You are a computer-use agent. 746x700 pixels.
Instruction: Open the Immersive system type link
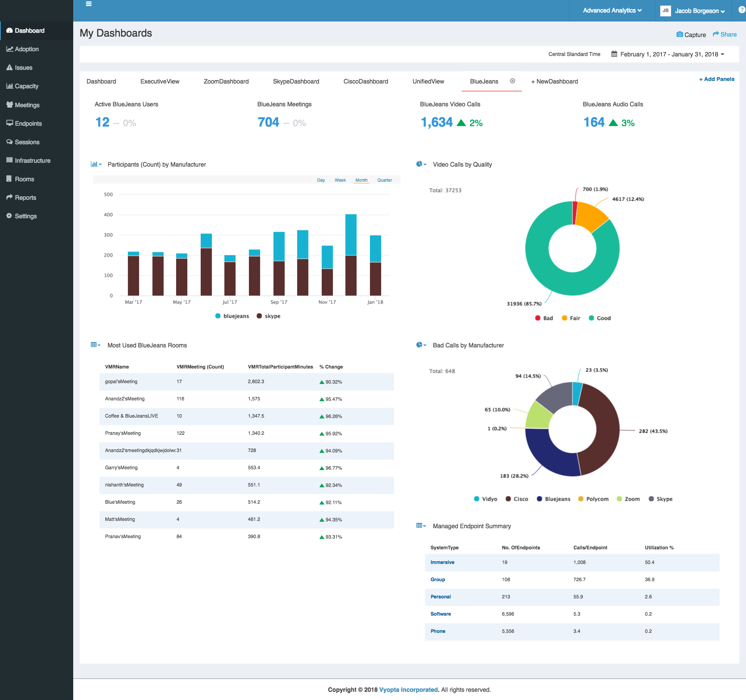[442, 562]
